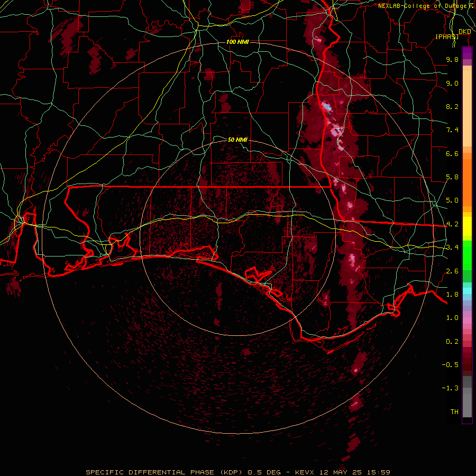
Task: Pick the bright yellow swatch in the color scale
Action: pyautogui.click(x=467, y=226)
